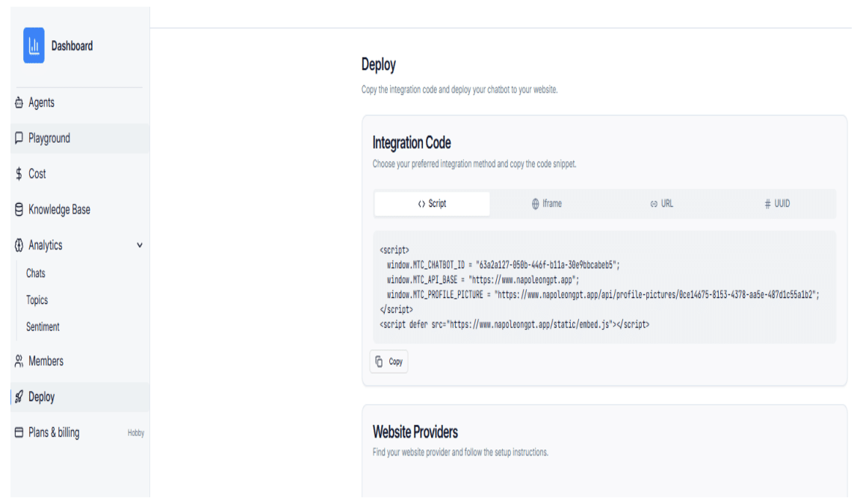The width and height of the screenshot is (854, 504).
Task: Click the Dashboard bar chart logo icon
Action: 34,46
